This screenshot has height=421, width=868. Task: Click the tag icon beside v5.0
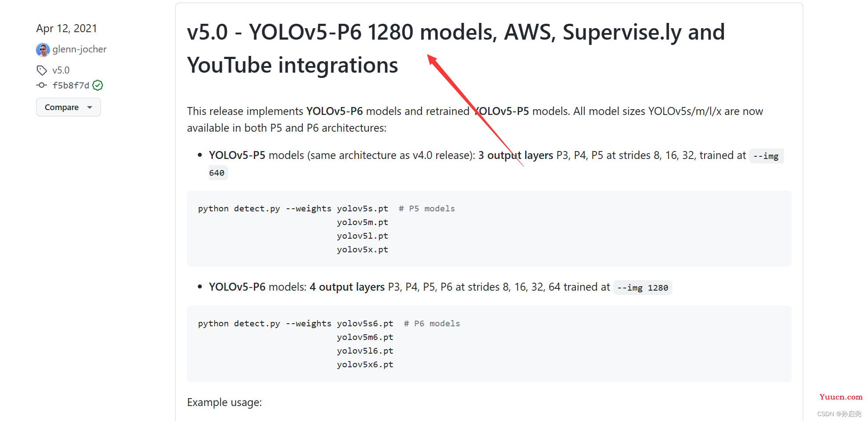(42, 70)
